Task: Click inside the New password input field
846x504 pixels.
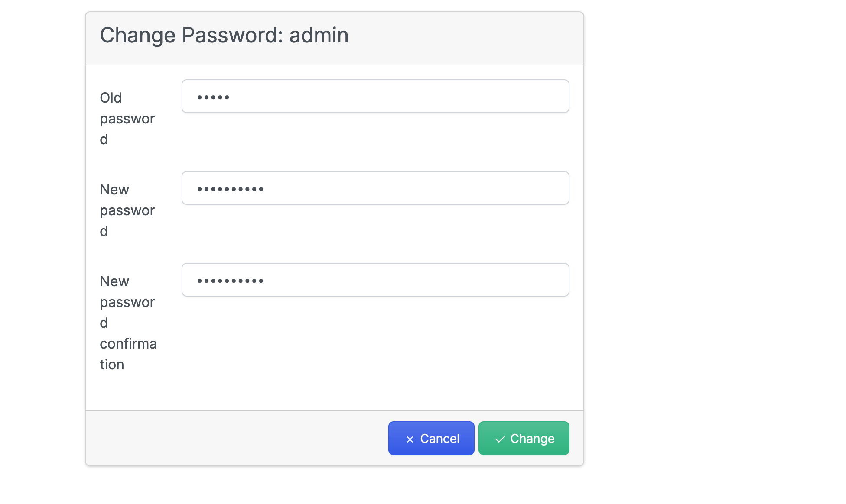Action: 375,187
